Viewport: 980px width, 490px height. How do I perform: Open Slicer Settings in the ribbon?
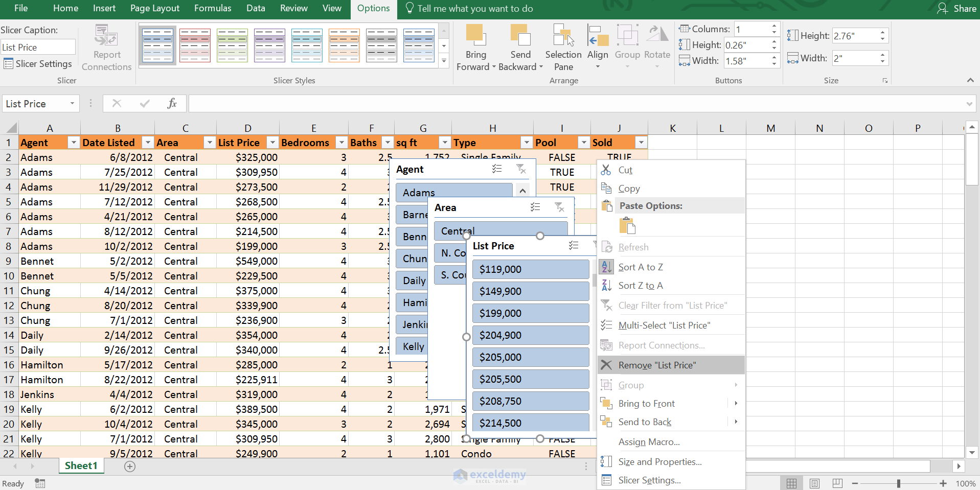point(38,64)
